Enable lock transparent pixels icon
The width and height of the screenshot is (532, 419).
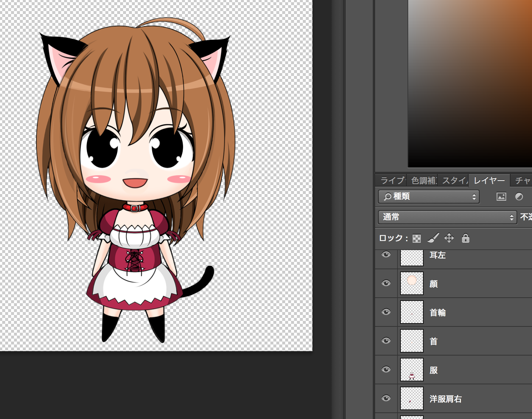coord(417,238)
